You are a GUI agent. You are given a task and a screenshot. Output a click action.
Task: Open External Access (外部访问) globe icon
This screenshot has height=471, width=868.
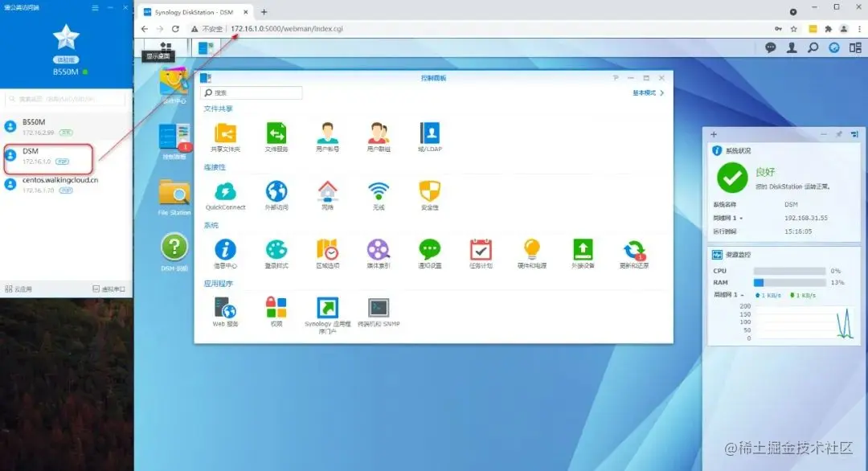(x=276, y=191)
